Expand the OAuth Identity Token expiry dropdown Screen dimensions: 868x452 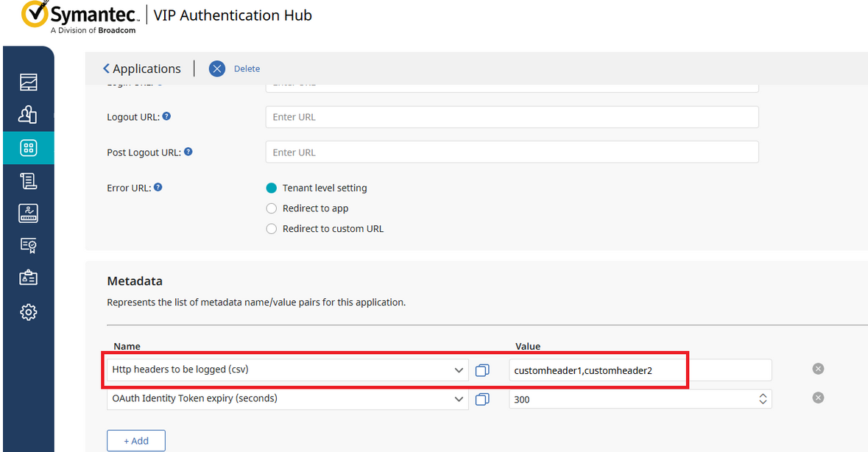[x=459, y=399]
